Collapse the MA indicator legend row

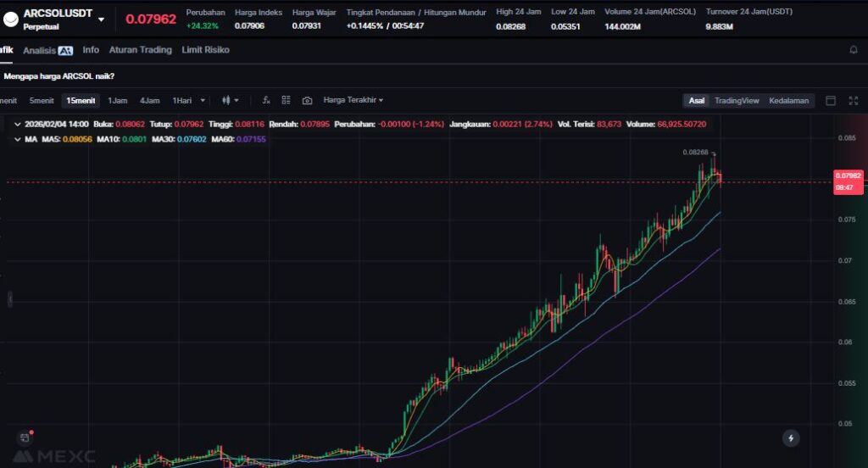tap(18, 138)
